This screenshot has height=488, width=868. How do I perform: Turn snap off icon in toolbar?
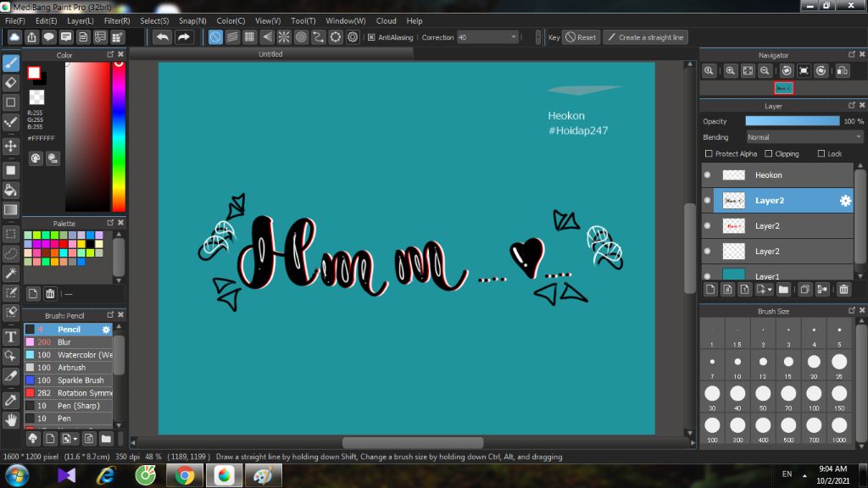coord(215,37)
